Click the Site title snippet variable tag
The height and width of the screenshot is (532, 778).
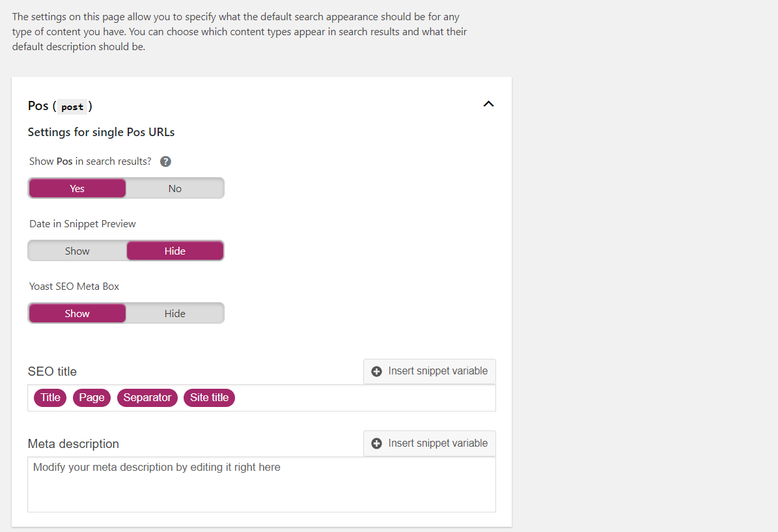point(210,397)
